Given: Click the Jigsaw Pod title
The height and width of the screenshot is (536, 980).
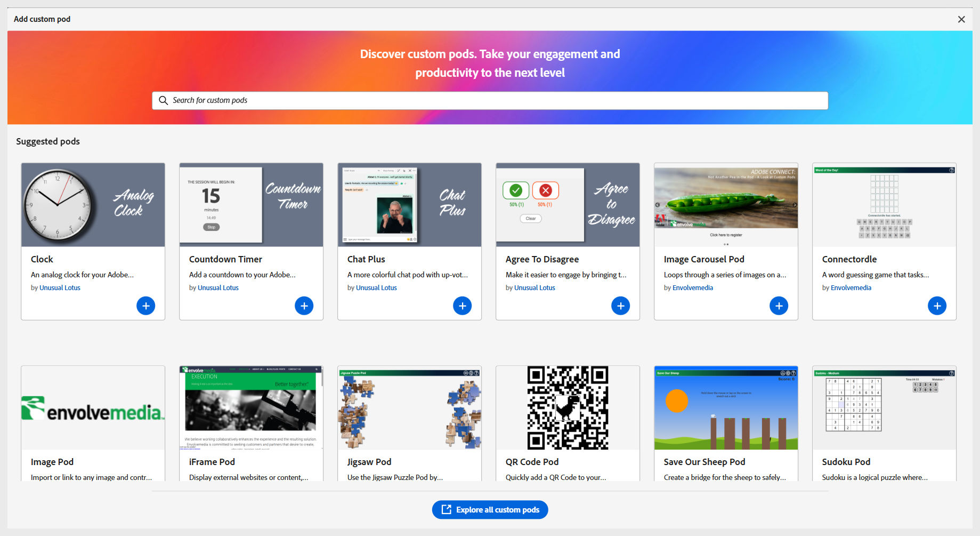Looking at the screenshot, I should tap(369, 462).
